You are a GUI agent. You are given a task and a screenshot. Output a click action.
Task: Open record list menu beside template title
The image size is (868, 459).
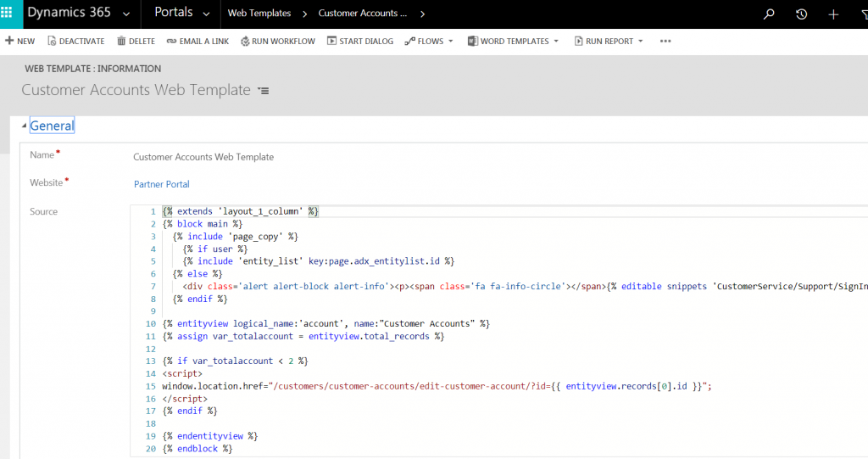(264, 91)
